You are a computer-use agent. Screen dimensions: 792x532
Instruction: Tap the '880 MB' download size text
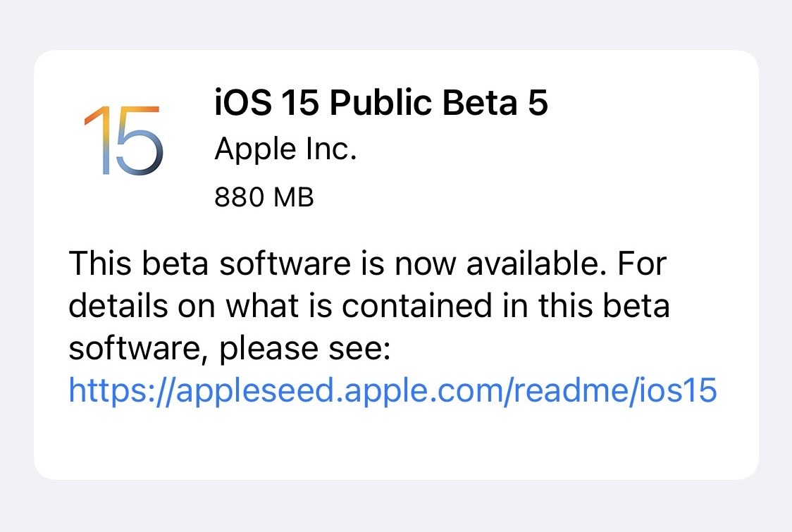264,198
